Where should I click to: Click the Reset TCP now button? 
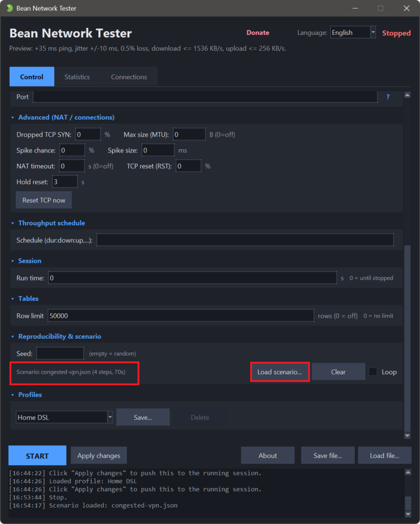[x=44, y=200]
